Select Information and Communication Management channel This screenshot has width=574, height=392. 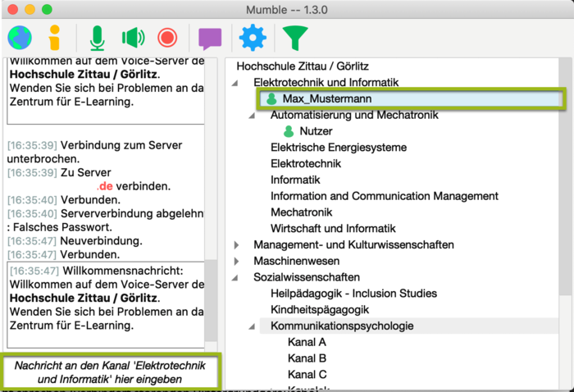385,196
